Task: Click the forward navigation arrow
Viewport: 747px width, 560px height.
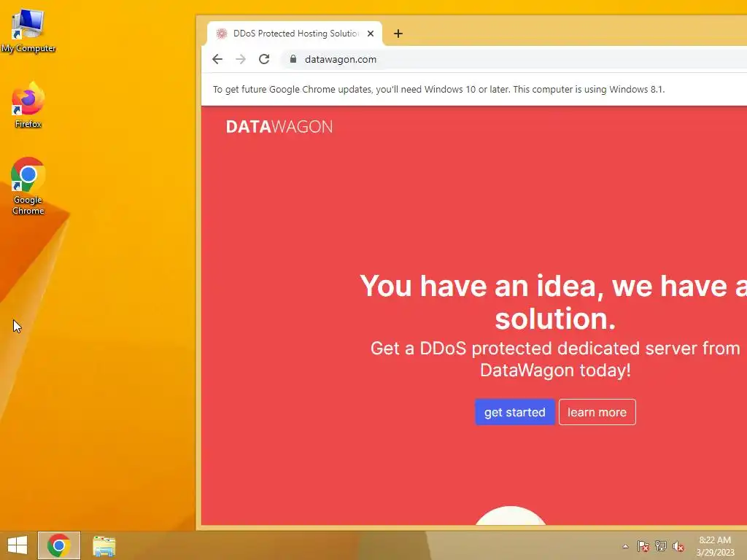Action: click(241, 59)
